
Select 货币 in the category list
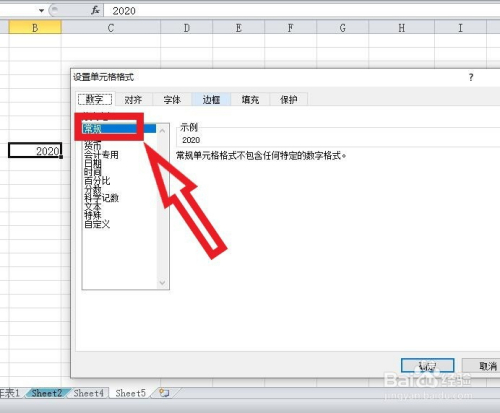coord(93,145)
